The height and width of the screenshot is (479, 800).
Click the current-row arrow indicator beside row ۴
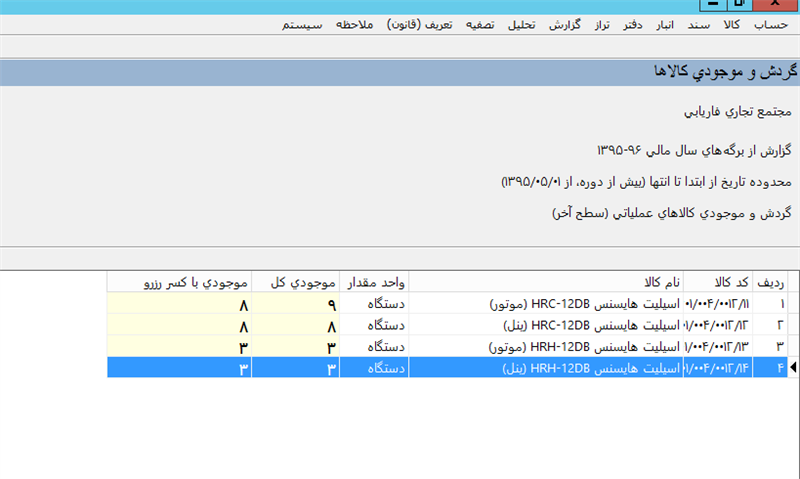tap(794, 368)
